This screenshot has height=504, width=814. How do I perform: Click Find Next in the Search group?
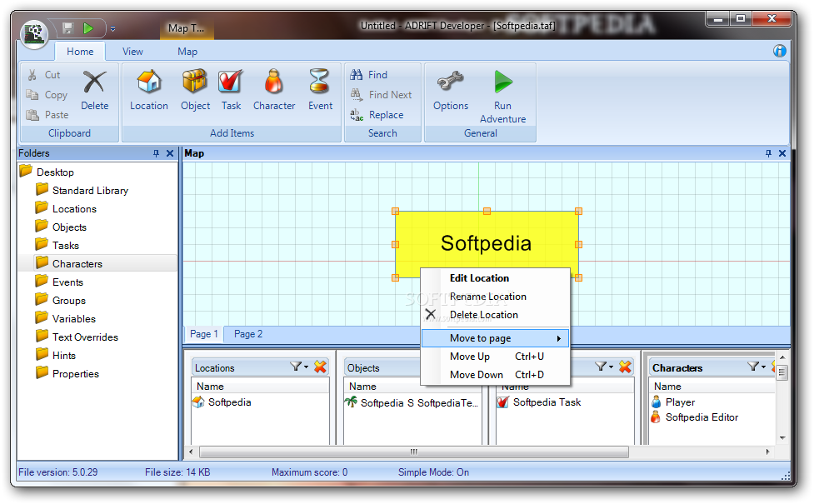[x=381, y=95]
